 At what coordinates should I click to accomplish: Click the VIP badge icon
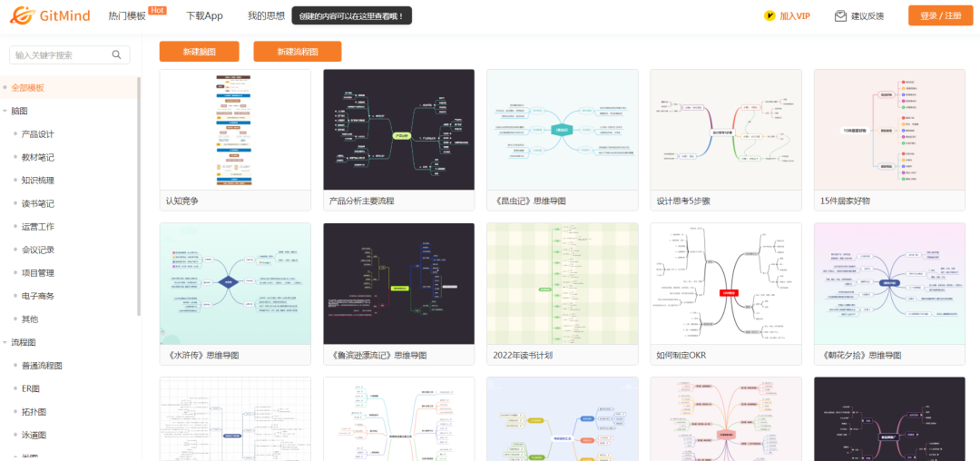(x=769, y=15)
